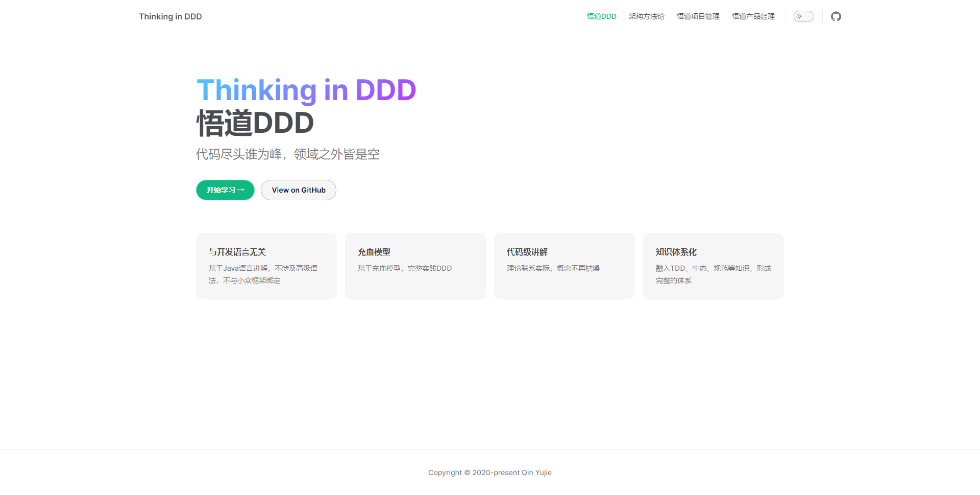Select the 充血模型 feature card title
Image resolution: width=980 pixels, height=495 pixels.
click(374, 252)
